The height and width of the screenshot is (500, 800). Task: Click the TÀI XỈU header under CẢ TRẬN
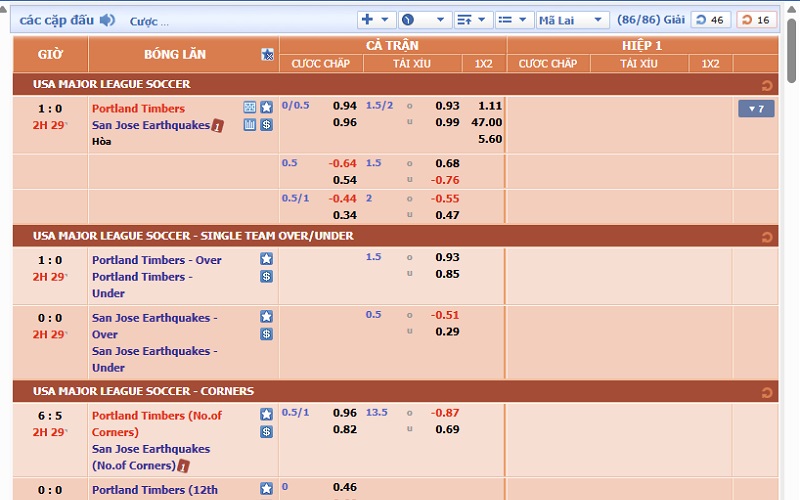(x=412, y=64)
